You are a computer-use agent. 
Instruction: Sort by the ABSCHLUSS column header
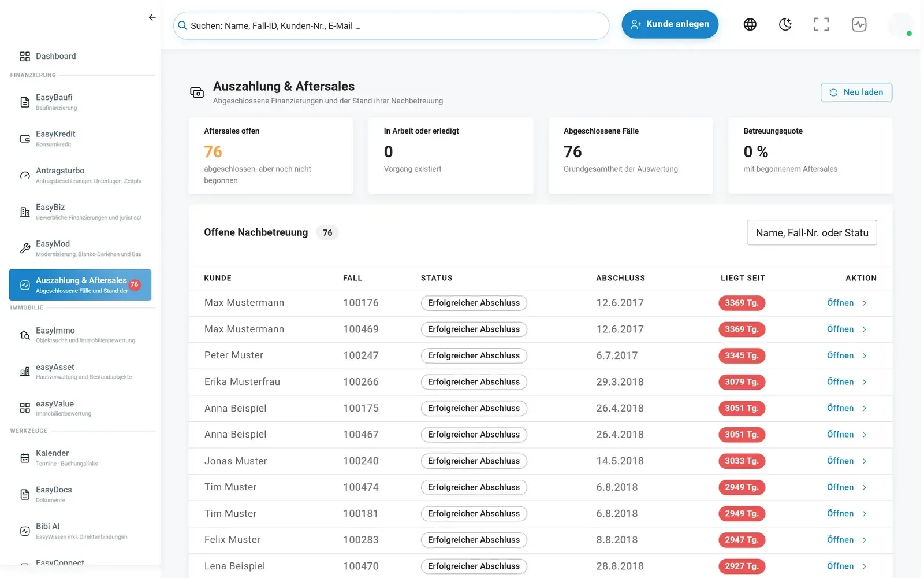pos(620,278)
